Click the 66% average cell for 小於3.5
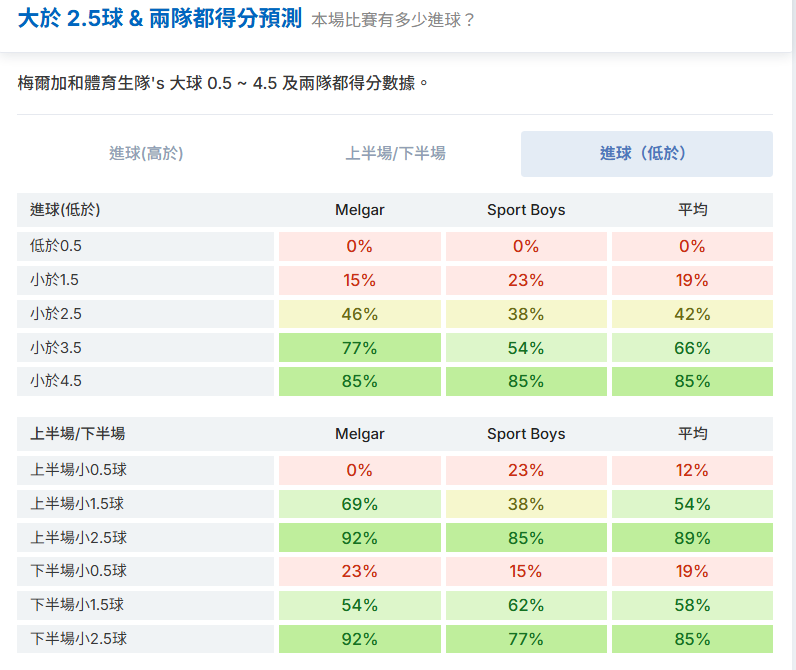 (692, 348)
